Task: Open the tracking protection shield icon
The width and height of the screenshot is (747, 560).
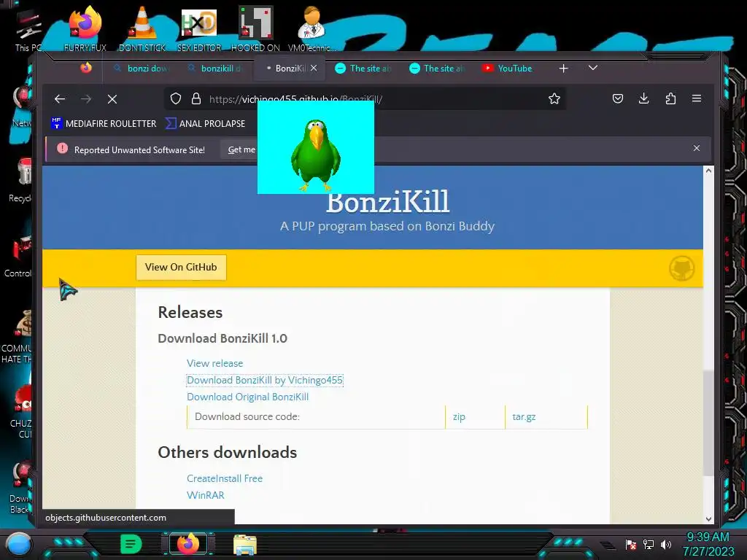Action: coord(176,99)
